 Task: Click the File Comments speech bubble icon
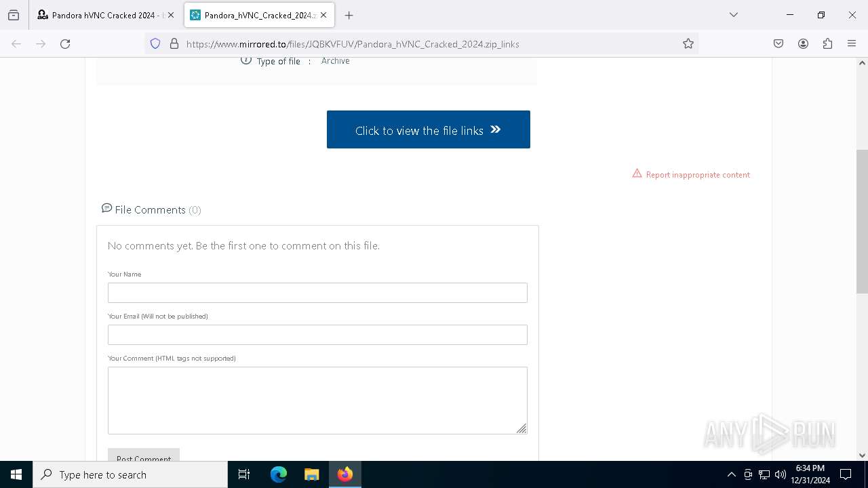(106, 208)
